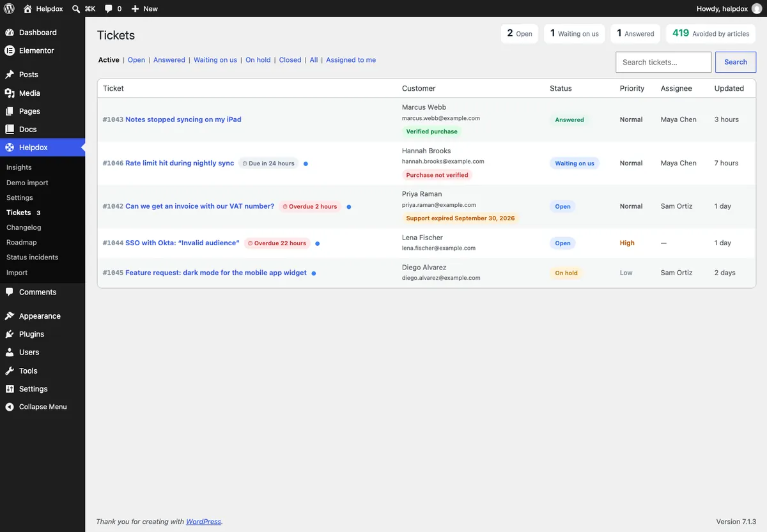This screenshot has height=532, width=767.
Task: Click the 2 Open stat card
Action: 520,33
